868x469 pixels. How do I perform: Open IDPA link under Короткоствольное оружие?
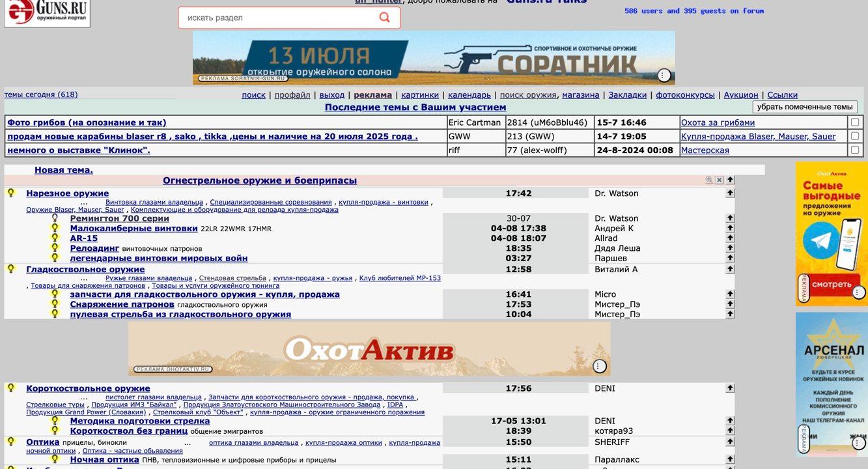point(395,405)
